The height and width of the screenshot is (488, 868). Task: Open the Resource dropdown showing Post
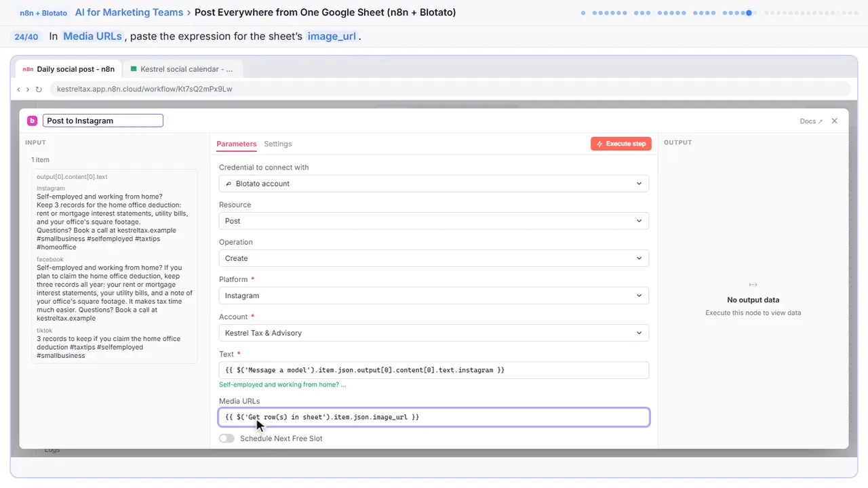(x=434, y=221)
